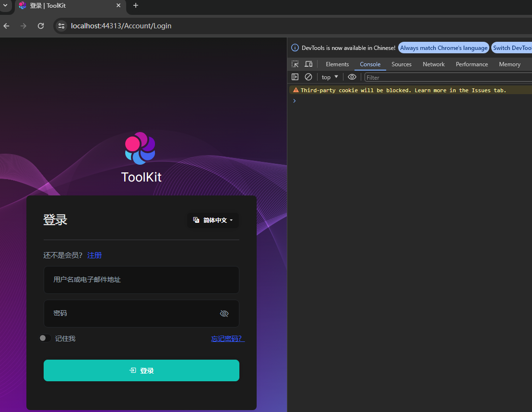Focus the username or email input field
Viewport: 532px width, 412px height.
coord(142,280)
